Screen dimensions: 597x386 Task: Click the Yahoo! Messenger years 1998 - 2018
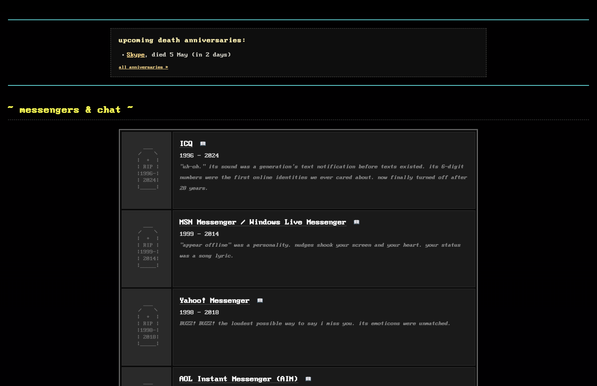pyautogui.click(x=199, y=312)
